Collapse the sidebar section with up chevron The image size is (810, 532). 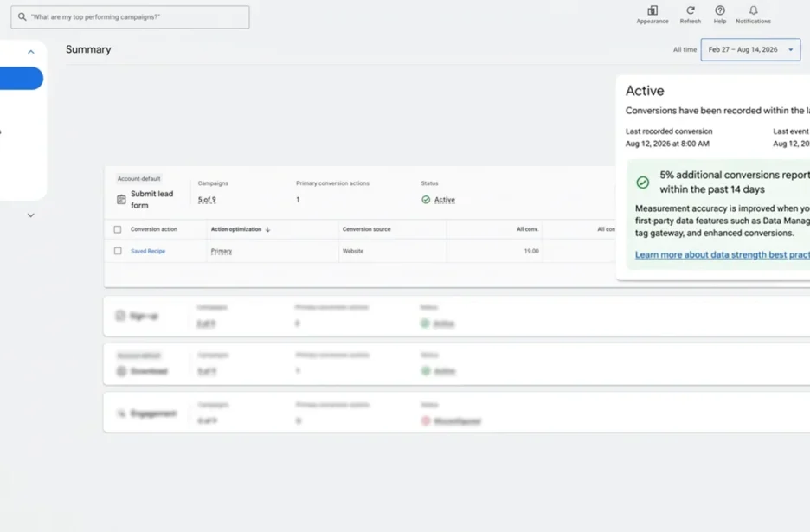tap(31, 52)
